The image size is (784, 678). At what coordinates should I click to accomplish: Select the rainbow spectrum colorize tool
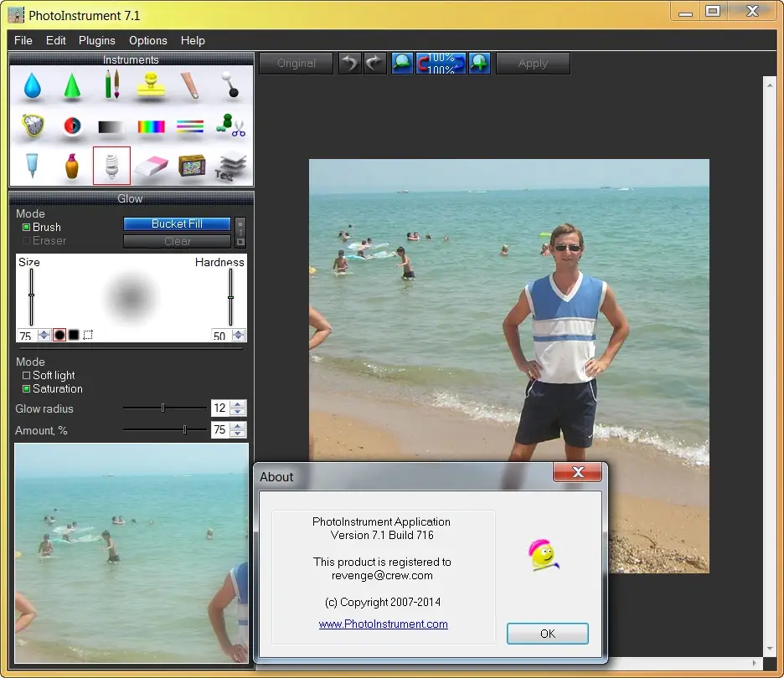[151, 127]
